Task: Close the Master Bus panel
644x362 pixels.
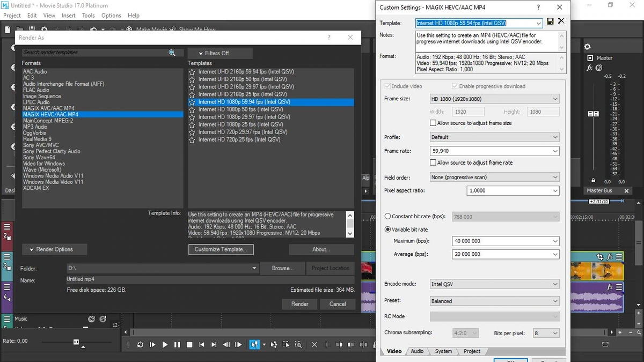Action: tap(626, 191)
